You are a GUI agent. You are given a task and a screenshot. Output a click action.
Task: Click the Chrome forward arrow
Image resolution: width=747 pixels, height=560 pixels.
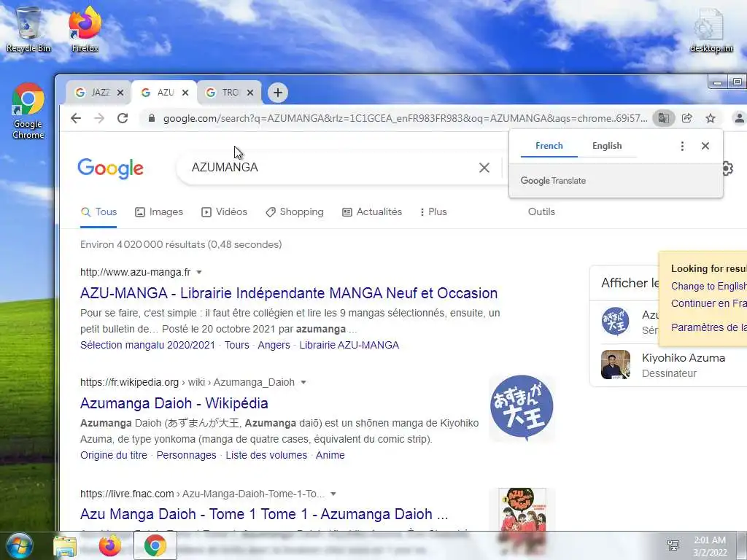99,118
